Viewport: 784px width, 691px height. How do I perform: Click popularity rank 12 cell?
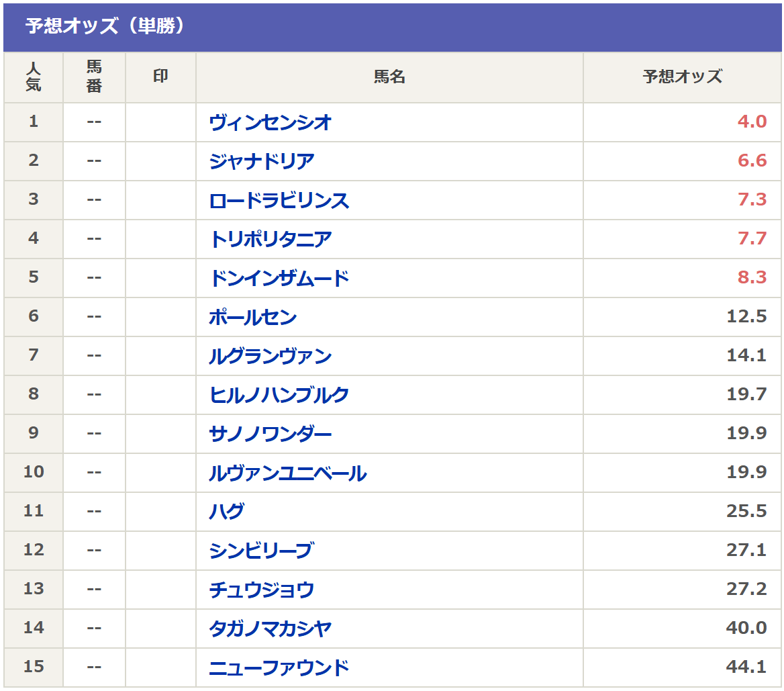34,550
